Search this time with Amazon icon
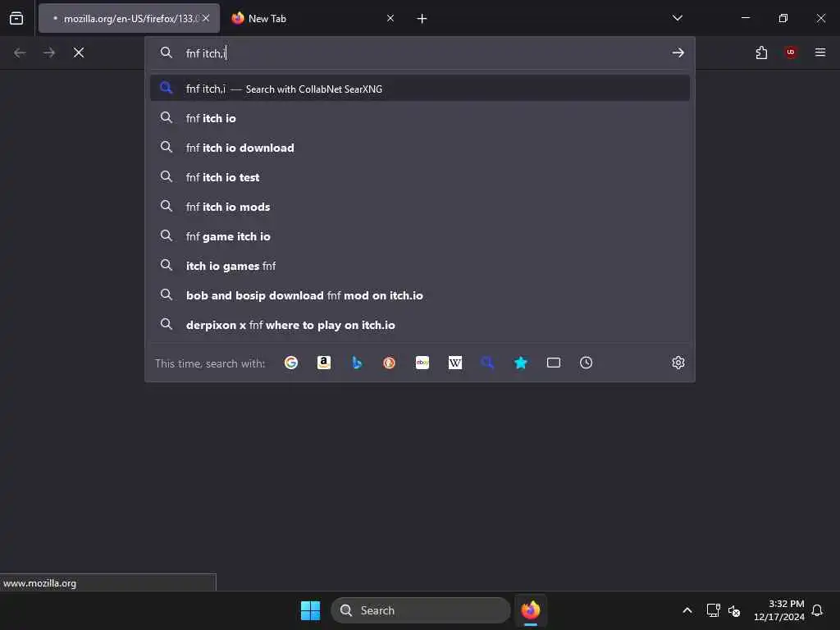840x630 pixels. [x=323, y=363]
